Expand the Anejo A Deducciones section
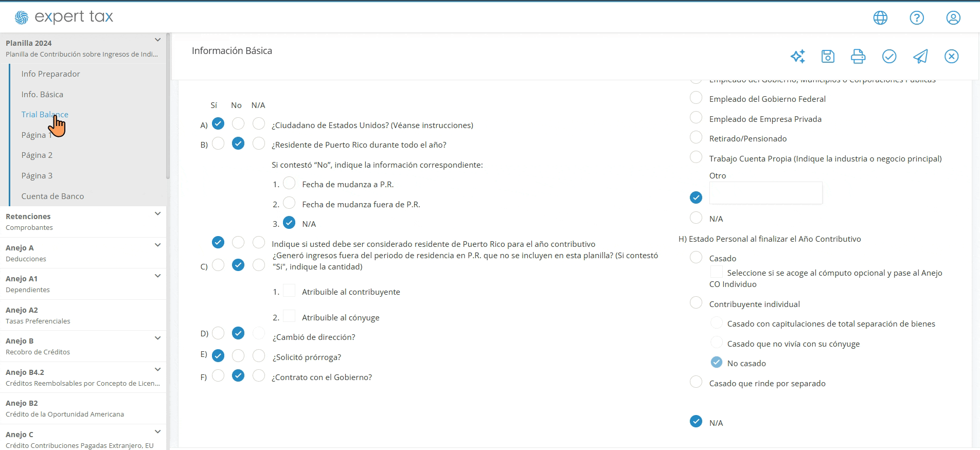 coord(157,245)
